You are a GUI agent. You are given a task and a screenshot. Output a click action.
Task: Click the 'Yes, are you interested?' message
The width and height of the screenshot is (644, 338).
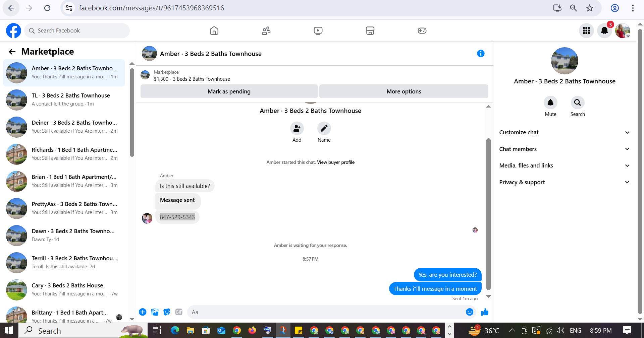tap(447, 275)
